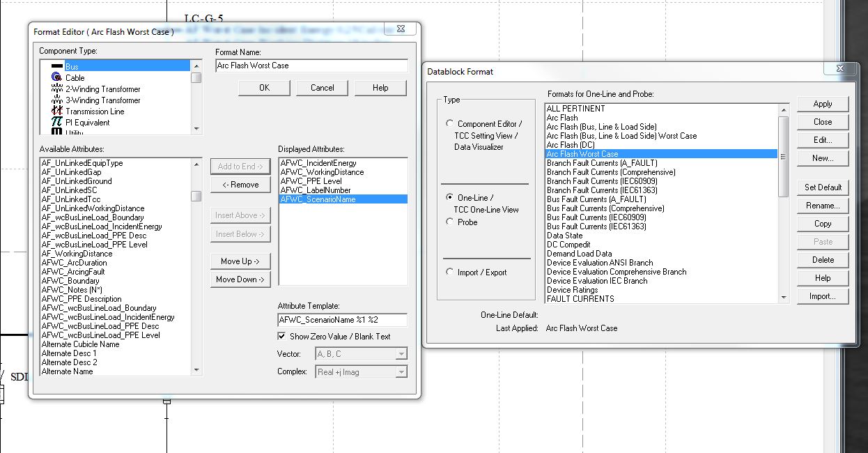This screenshot has height=453, width=868.
Task: Toggle Show Zero Value / Blank Text checkbox
Action: (281, 336)
